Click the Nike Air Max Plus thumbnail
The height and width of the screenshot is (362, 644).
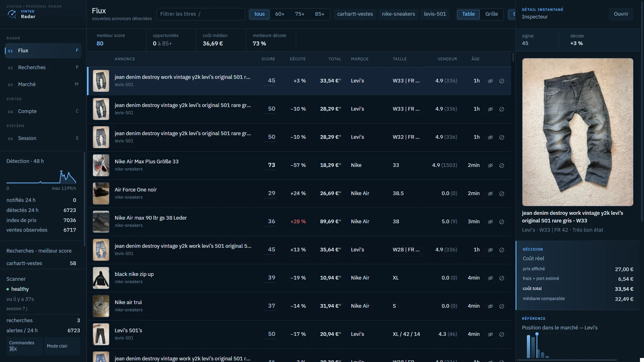101,165
